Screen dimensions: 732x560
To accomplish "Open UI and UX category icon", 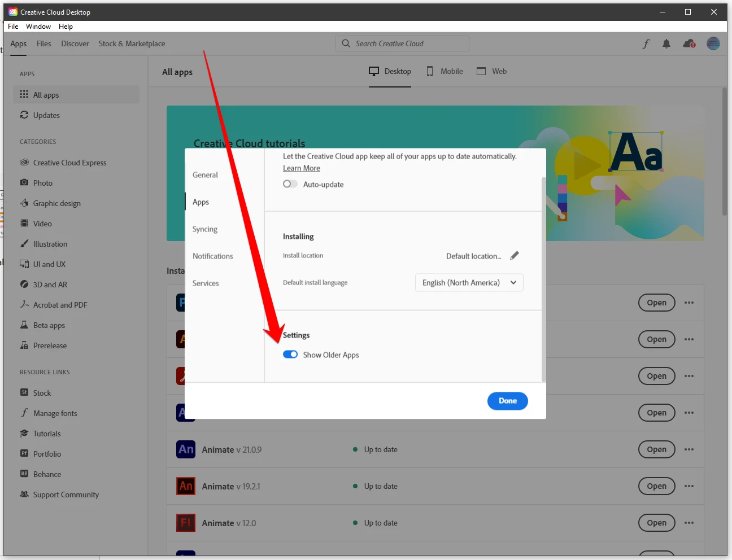I will (x=24, y=264).
